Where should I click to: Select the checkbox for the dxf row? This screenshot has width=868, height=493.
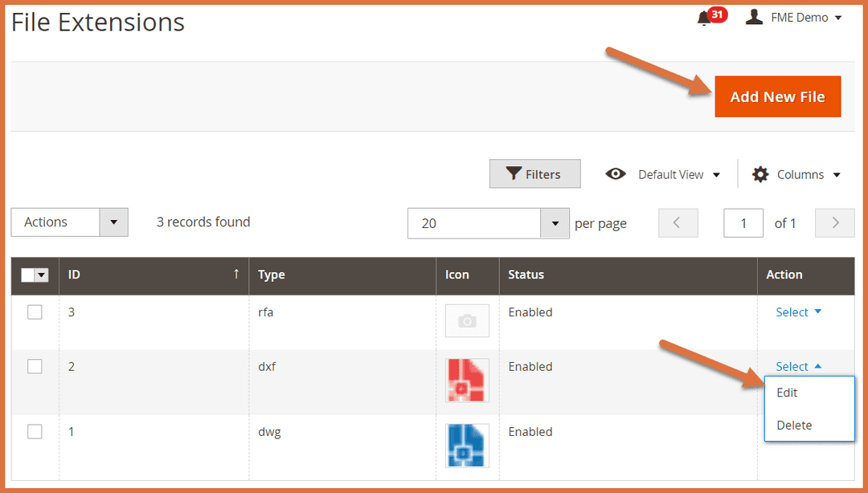click(x=35, y=366)
